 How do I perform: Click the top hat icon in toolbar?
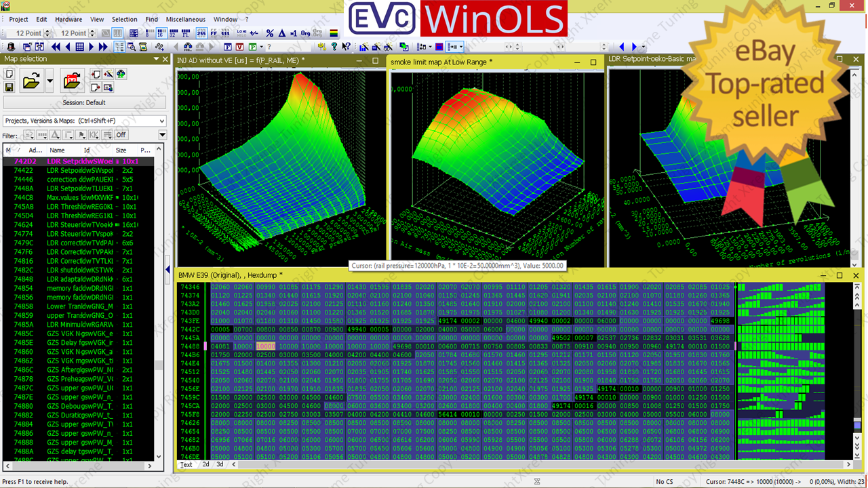coord(11,47)
